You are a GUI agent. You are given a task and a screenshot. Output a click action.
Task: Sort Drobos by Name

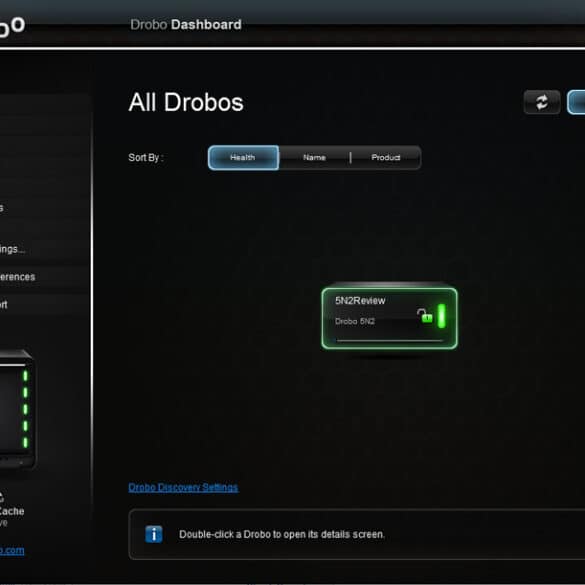314,157
